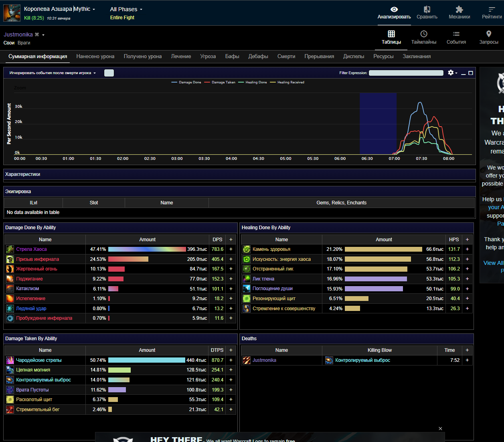Remove Justmonika filter with the X icon
Viewport: 504px width, 442px height.
click(37, 34)
